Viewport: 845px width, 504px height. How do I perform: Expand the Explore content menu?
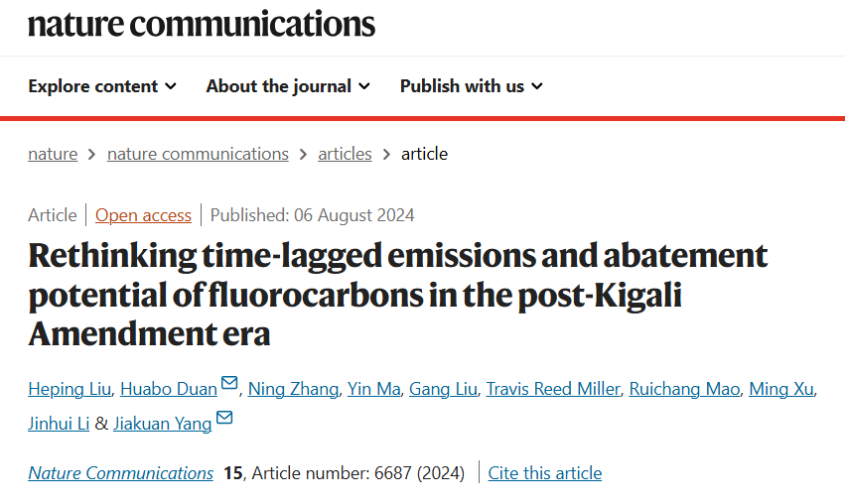(x=102, y=86)
